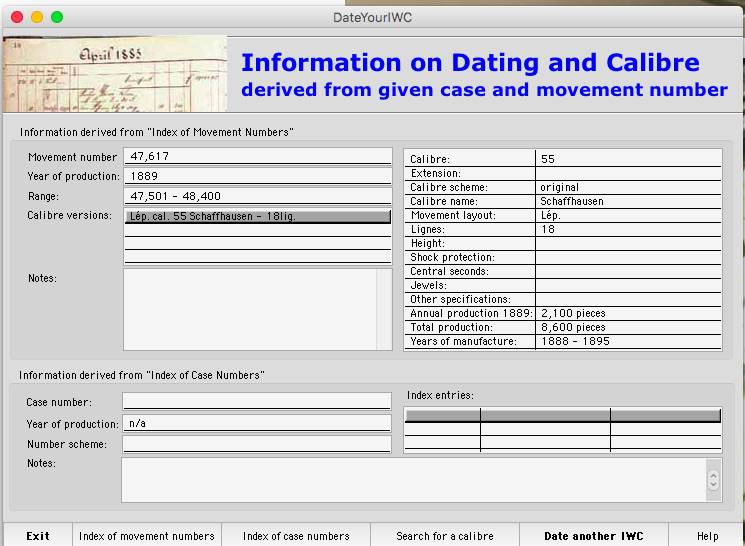Image resolution: width=745 pixels, height=546 pixels.
Task: Click the movement Notes text area
Action: click(x=248, y=309)
